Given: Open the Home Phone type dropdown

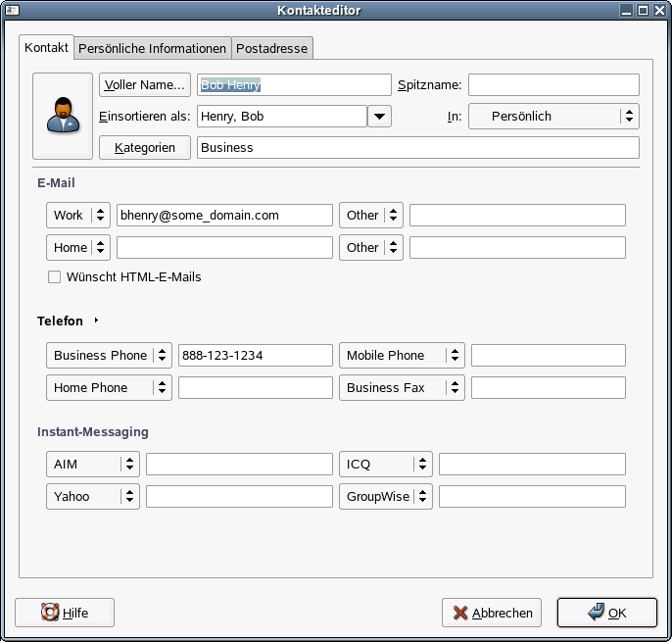Looking at the screenshot, I should (110, 388).
